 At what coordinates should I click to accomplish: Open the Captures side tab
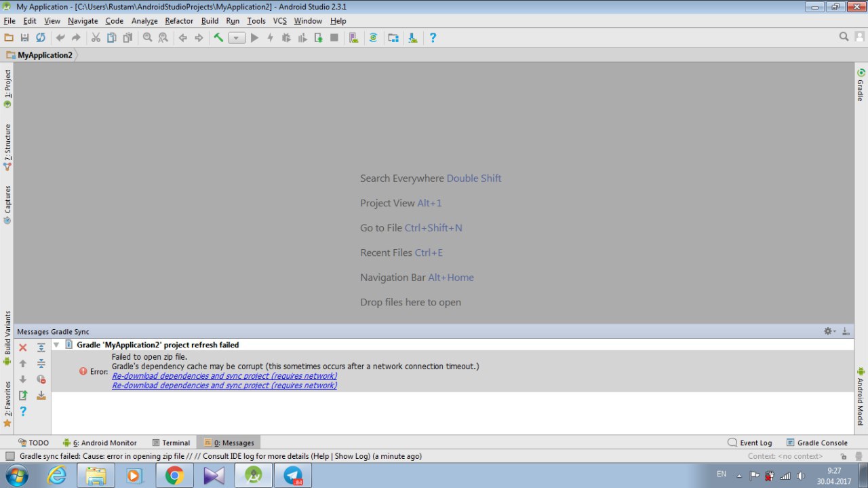coord(7,204)
